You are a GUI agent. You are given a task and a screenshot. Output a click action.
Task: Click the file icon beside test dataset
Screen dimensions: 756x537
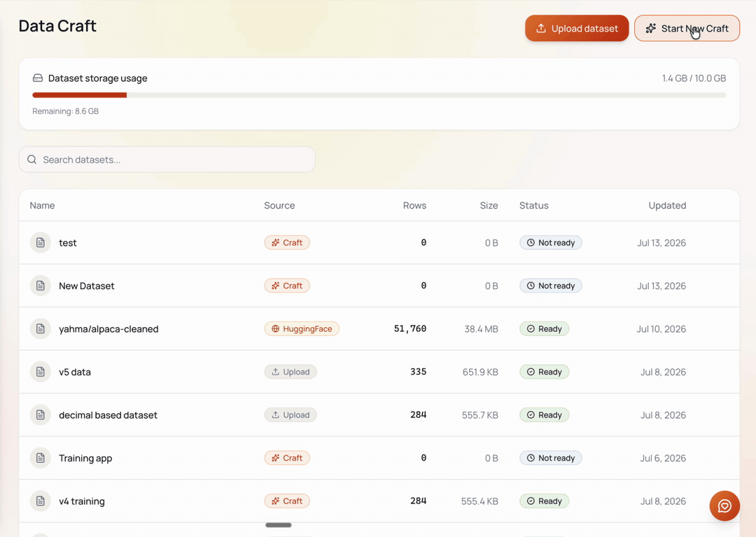coord(41,242)
